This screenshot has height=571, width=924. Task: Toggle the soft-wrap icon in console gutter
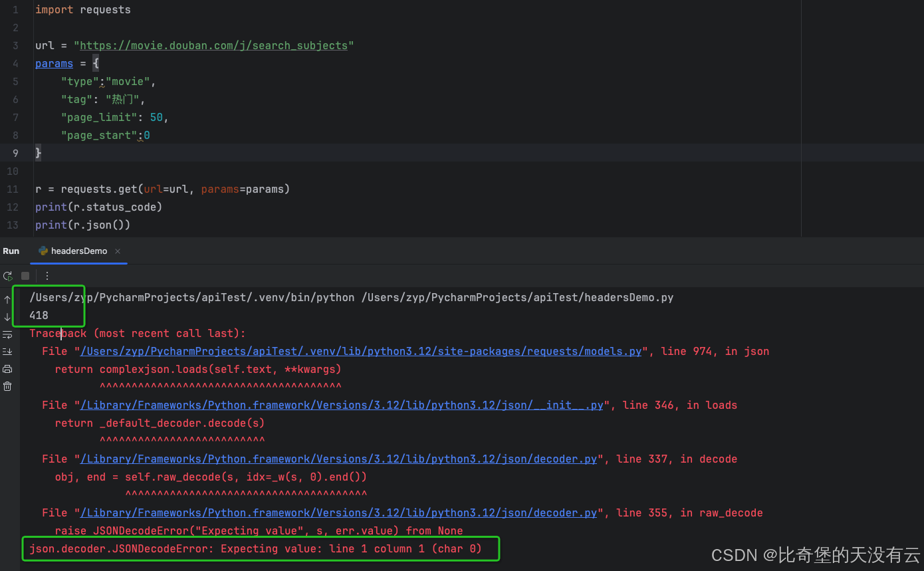(x=7, y=334)
